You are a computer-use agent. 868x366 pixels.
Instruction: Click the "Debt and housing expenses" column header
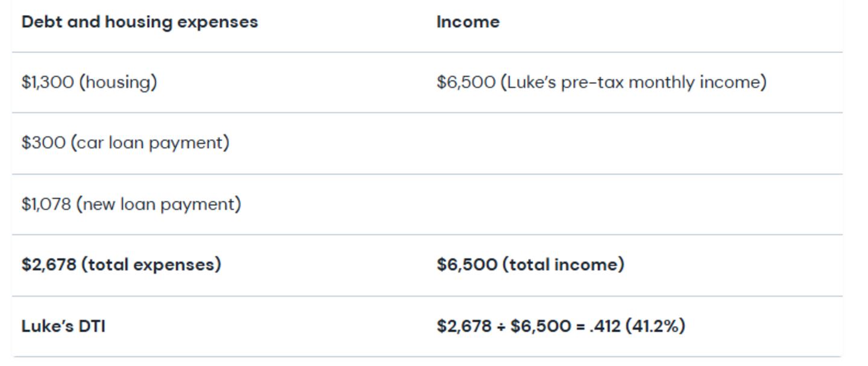(139, 22)
